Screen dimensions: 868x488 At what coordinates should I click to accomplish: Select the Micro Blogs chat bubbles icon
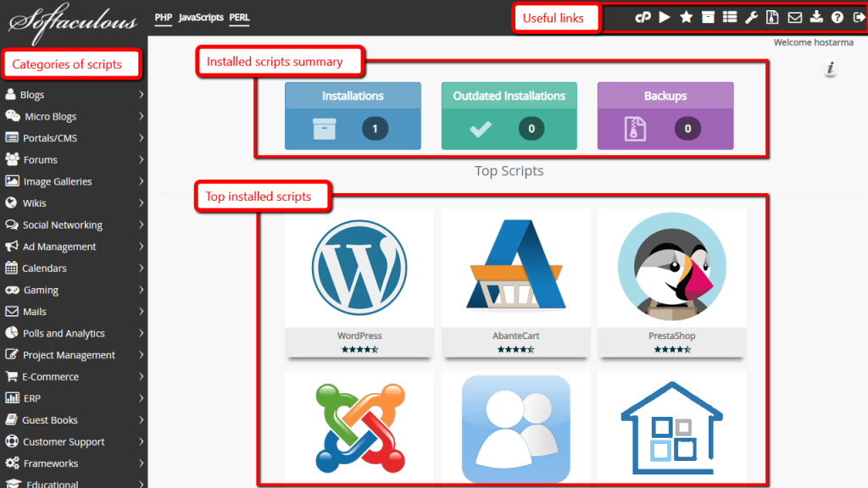click(x=12, y=115)
